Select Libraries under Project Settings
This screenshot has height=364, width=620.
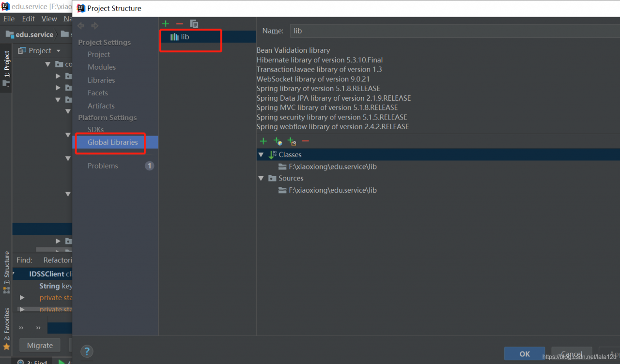coord(101,80)
